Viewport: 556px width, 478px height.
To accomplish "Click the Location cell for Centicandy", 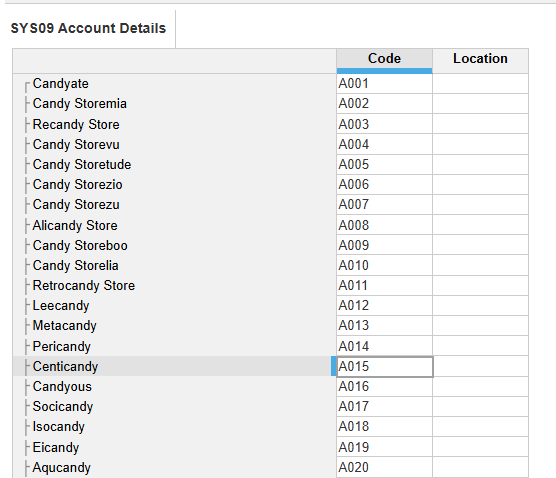I will coord(480,367).
